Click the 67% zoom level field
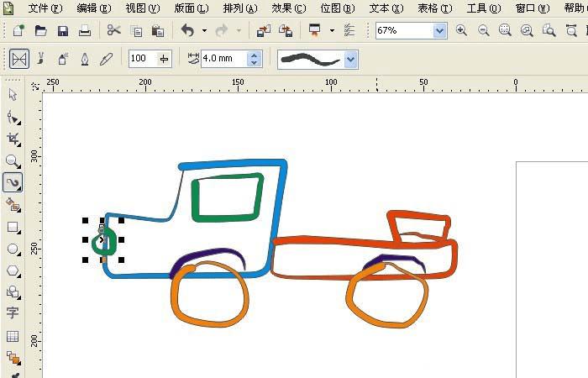 [405, 30]
